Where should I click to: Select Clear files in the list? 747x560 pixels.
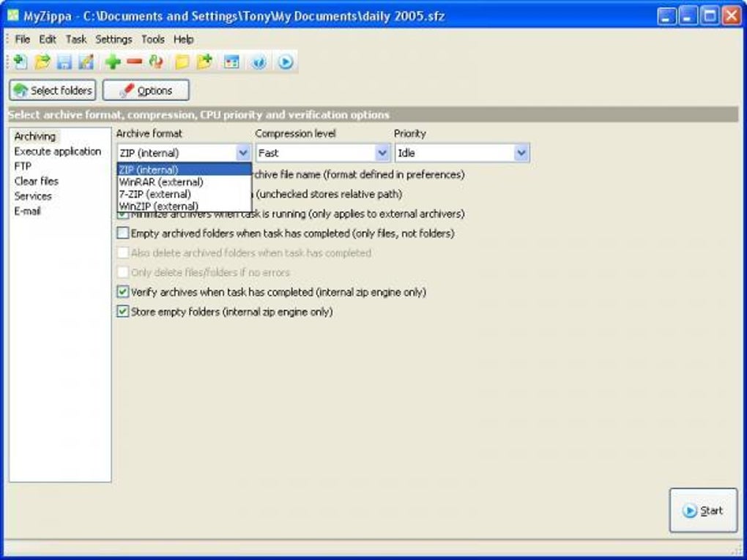(x=36, y=182)
